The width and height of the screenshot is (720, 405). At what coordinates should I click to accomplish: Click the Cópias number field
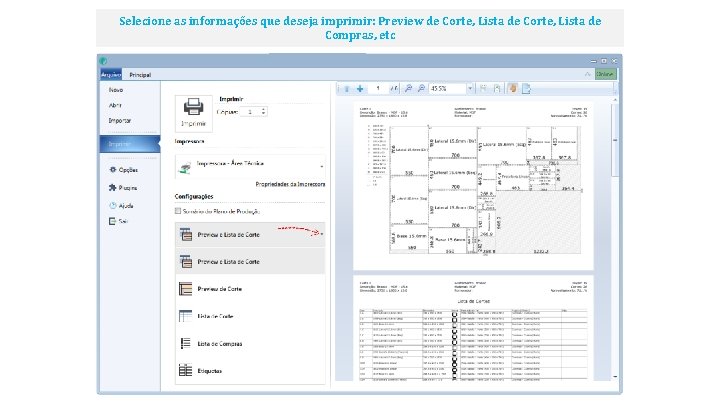(250, 112)
